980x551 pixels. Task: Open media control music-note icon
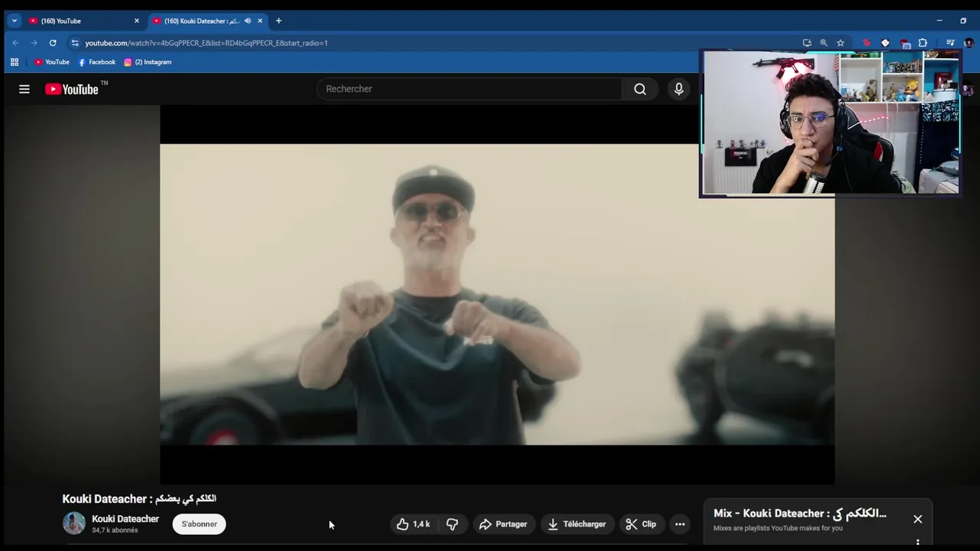point(950,43)
